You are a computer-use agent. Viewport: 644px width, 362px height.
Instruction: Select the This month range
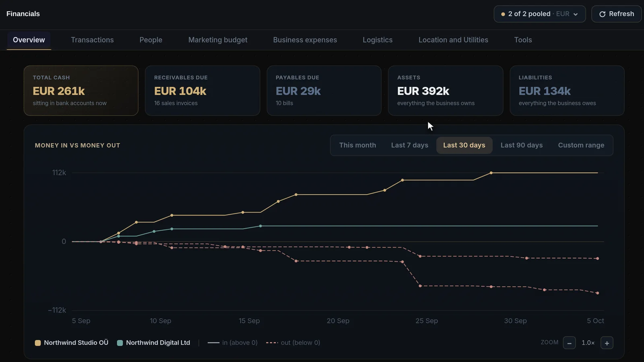pyautogui.click(x=357, y=145)
